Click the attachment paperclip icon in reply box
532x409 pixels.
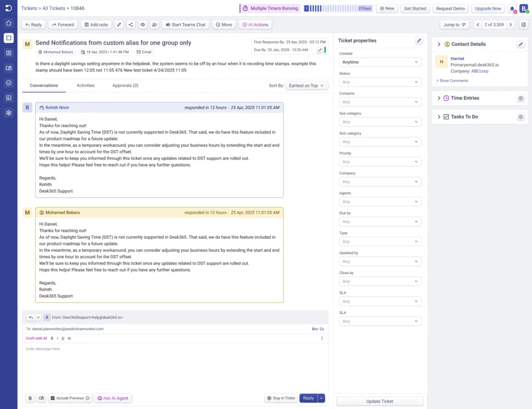31,398
